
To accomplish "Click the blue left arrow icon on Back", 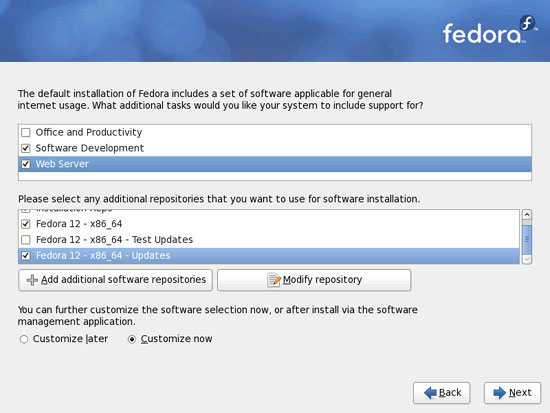I will [430, 393].
